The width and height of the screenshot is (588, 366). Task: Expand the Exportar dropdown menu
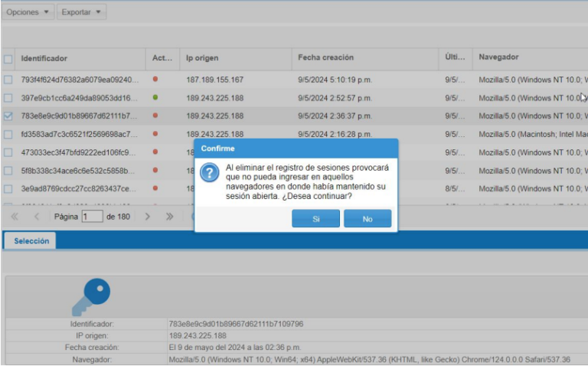(81, 12)
